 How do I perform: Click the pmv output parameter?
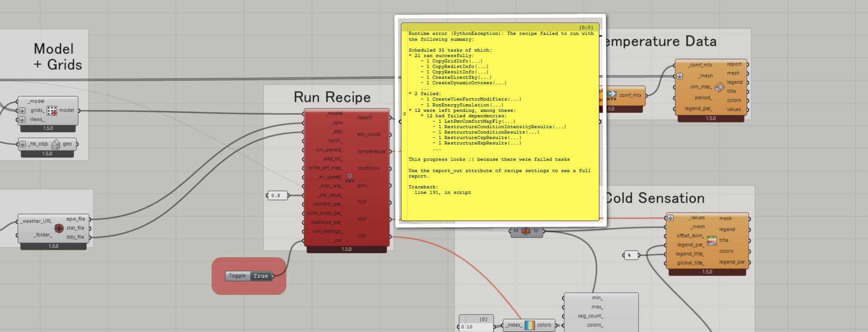point(362,186)
